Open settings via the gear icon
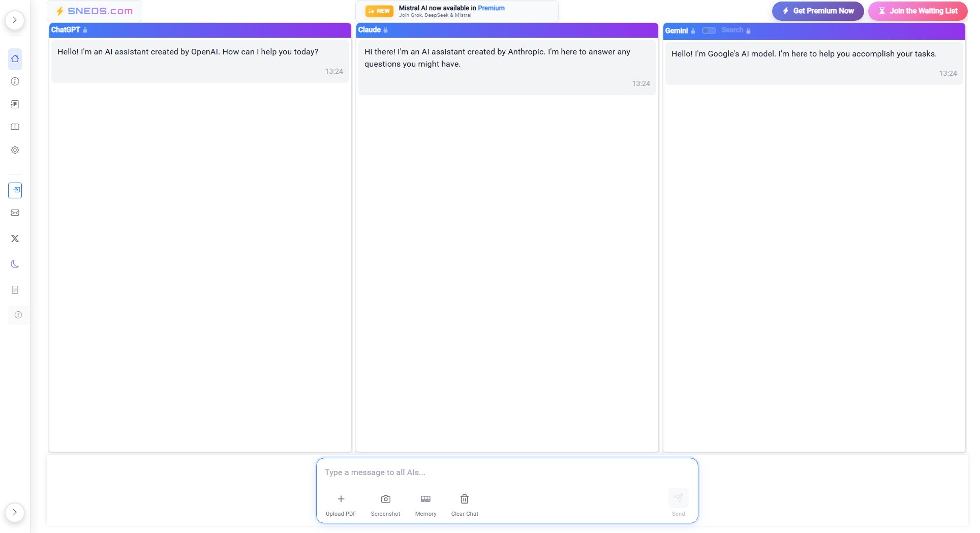This screenshot has height=533, width=980. point(15,150)
